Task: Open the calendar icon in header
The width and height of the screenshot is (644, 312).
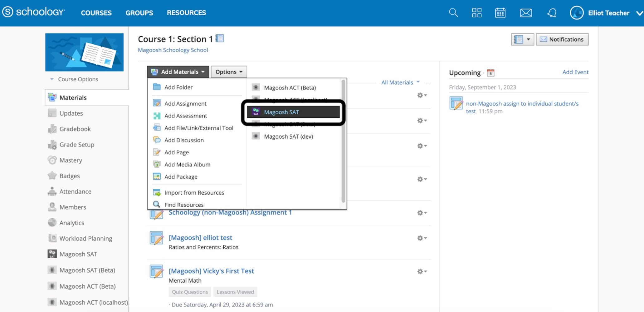Action: tap(500, 13)
